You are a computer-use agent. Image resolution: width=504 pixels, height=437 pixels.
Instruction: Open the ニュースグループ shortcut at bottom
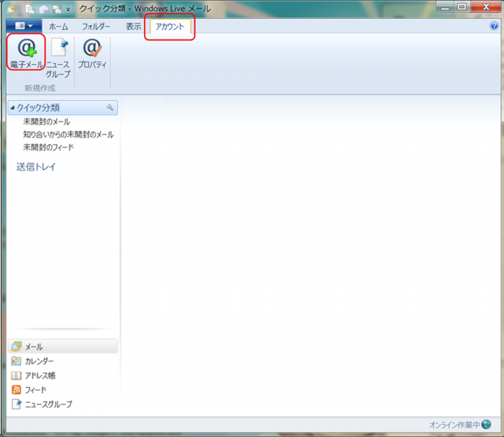pyautogui.click(x=42, y=404)
